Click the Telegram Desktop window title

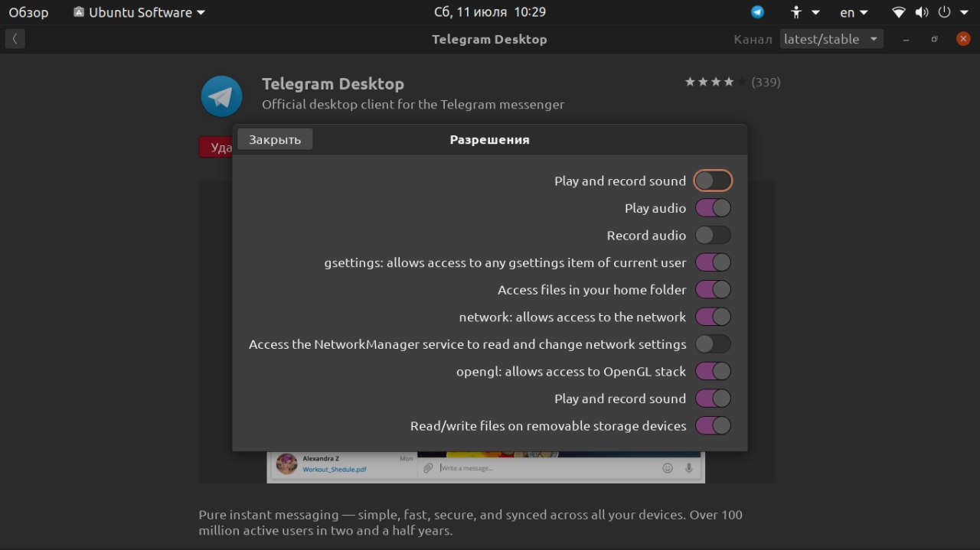click(x=489, y=39)
